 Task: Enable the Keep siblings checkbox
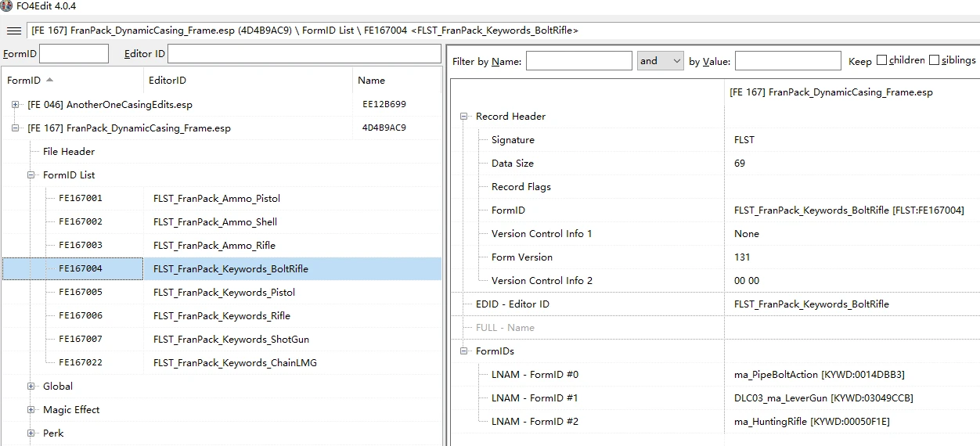coord(934,60)
